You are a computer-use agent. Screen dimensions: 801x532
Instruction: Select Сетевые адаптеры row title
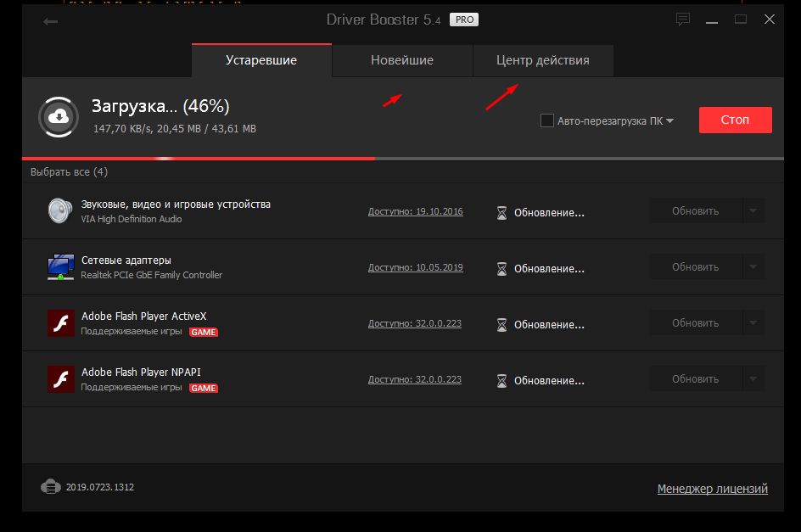click(126, 260)
